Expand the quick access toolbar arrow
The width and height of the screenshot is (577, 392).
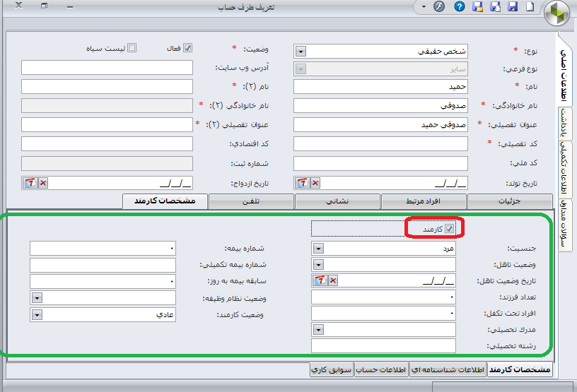(x=424, y=7)
